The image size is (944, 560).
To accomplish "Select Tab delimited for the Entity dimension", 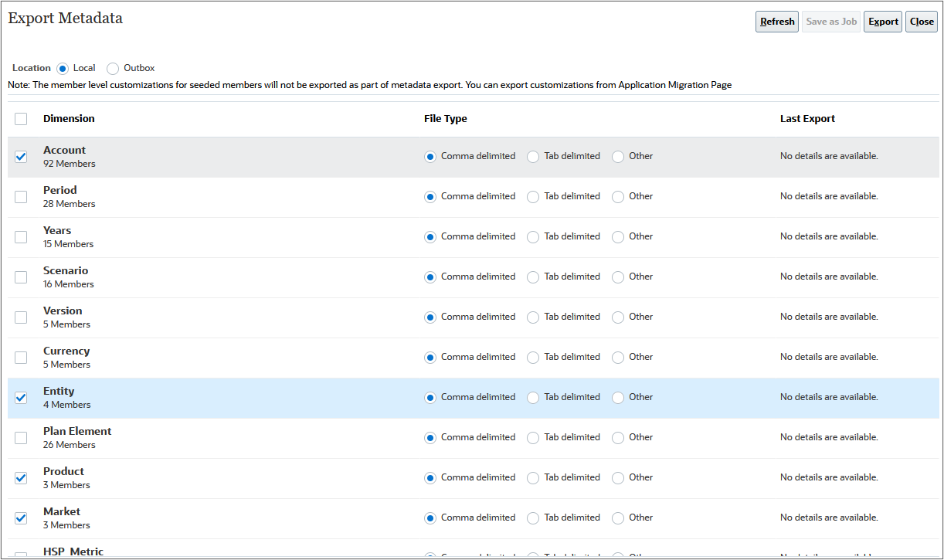I will (532, 397).
